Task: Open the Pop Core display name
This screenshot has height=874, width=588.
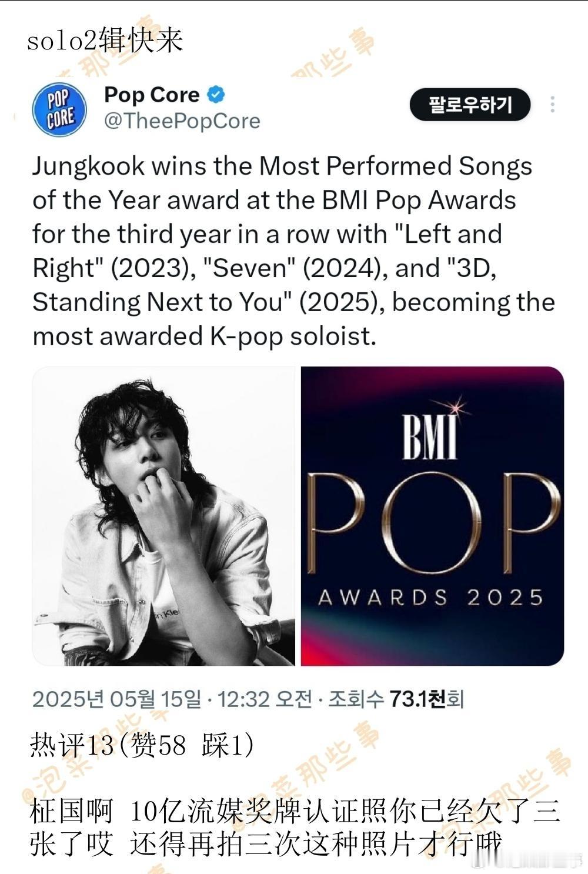Action: click(152, 95)
